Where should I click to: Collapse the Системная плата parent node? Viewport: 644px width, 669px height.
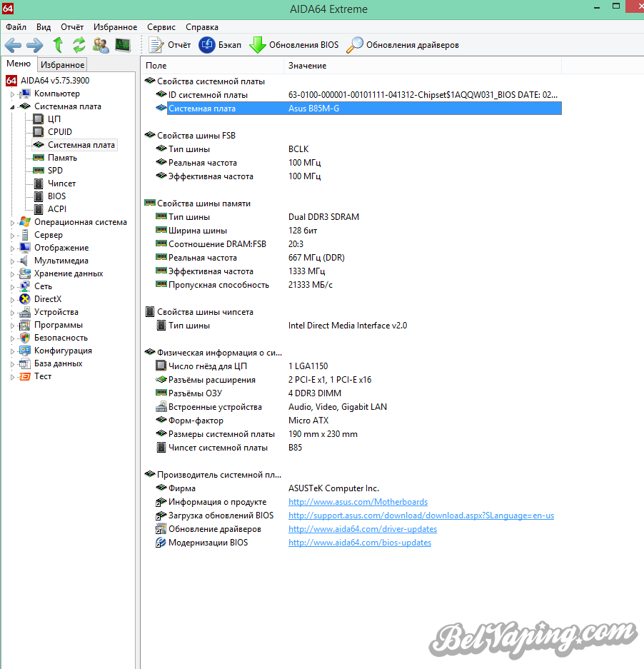(12, 106)
